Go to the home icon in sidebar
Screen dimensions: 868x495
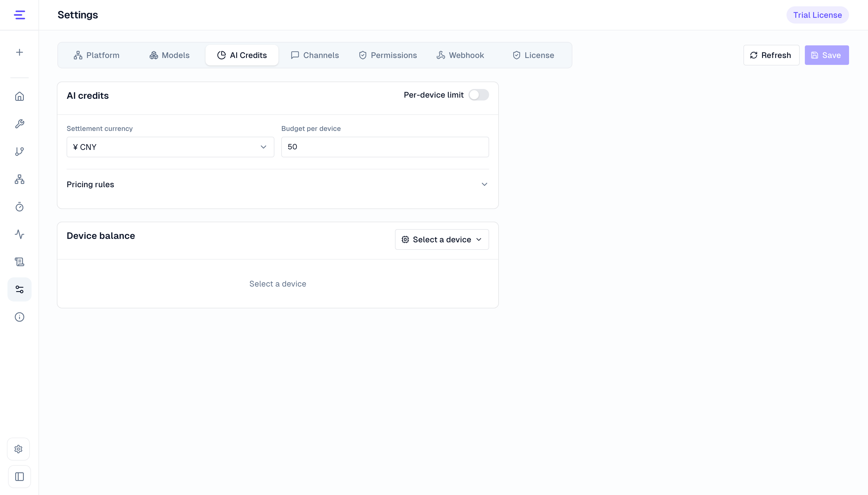(19, 96)
